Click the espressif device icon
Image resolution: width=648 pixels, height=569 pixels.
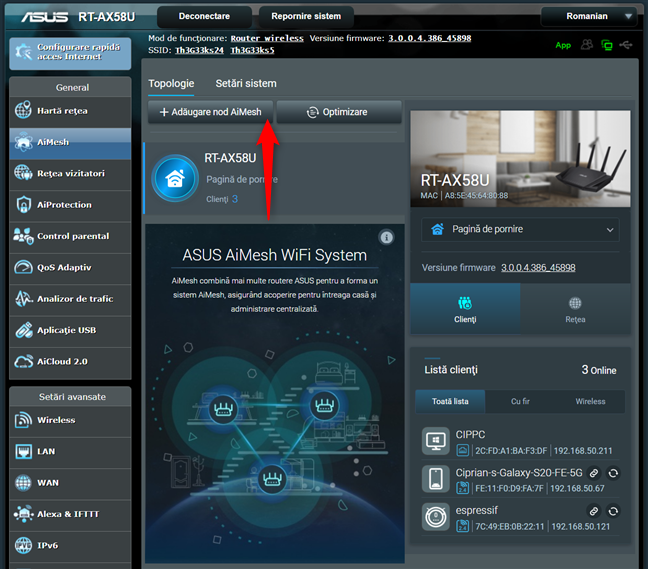tap(436, 517)
